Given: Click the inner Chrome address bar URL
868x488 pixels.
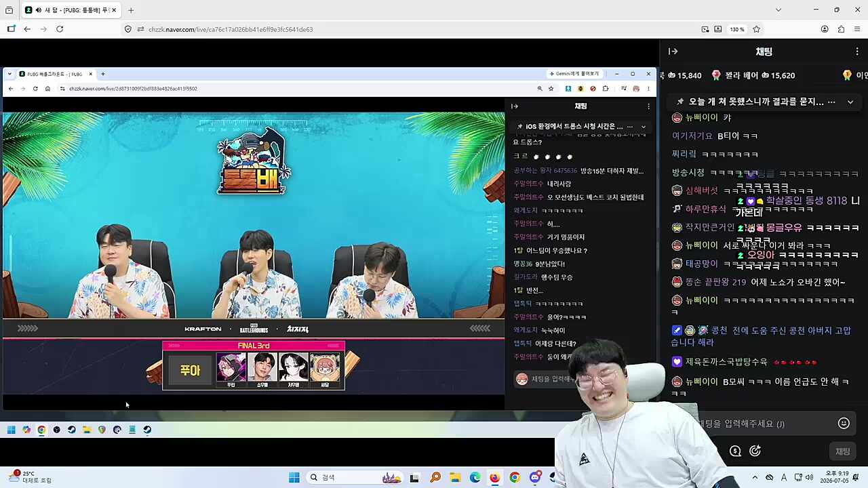Looking at the screenshot, I should coord(133,89).
